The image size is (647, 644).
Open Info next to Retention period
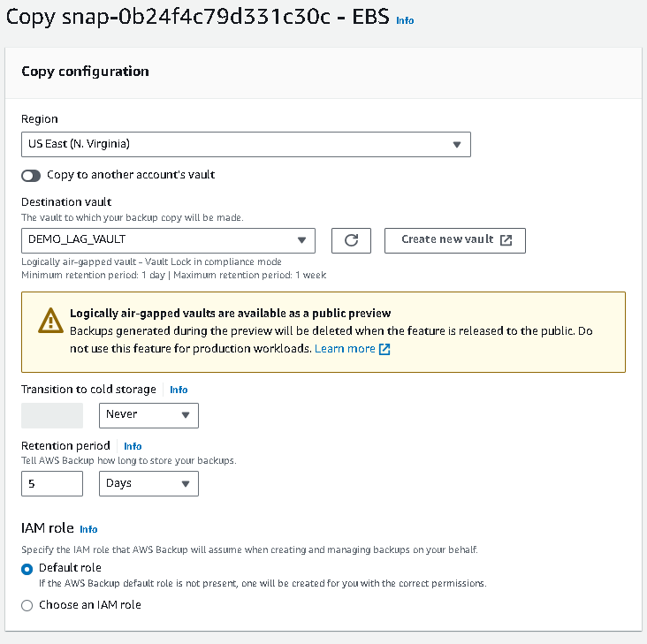coord(133,446)
